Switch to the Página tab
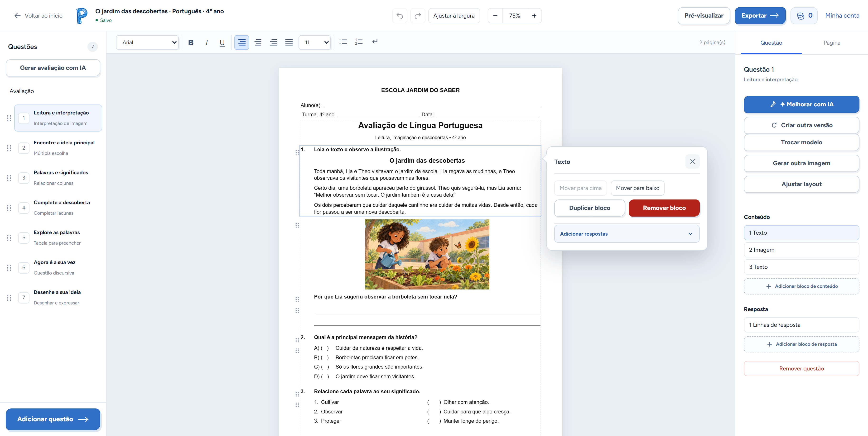868x436 pixels. [832, 43]
